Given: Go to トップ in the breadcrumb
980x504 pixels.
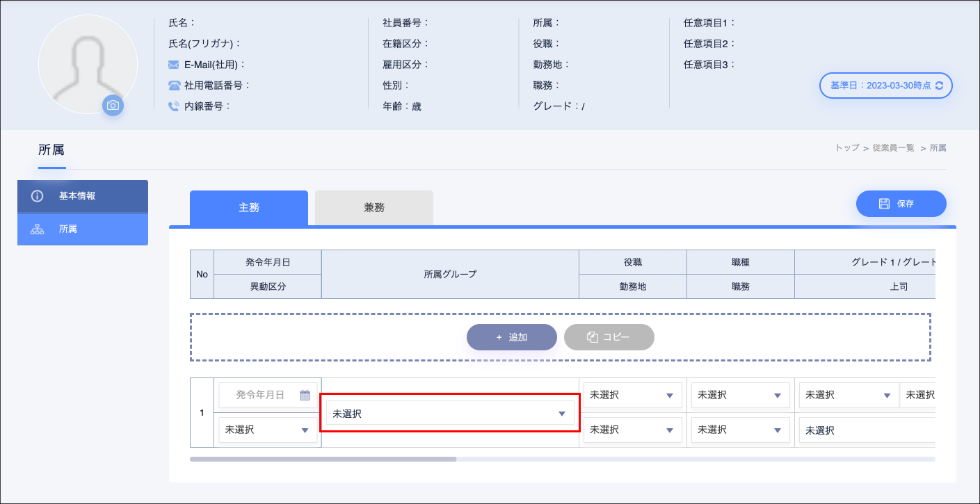Looking at the screenshot, I should [847, 148].
